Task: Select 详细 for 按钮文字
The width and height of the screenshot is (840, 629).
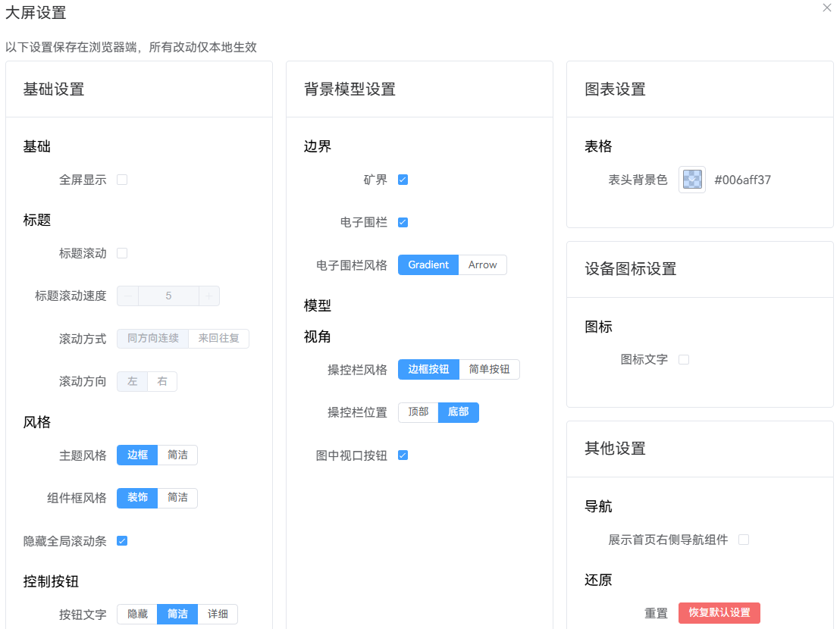Action: pyautogui.click(x=218, y=614)
